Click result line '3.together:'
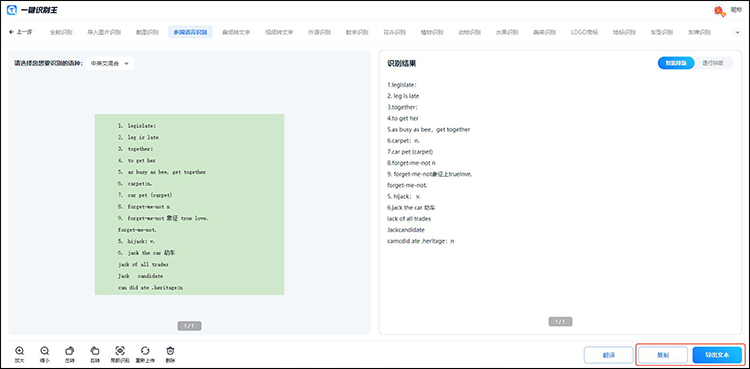750x369 pixels. click(x=402, y=107)
